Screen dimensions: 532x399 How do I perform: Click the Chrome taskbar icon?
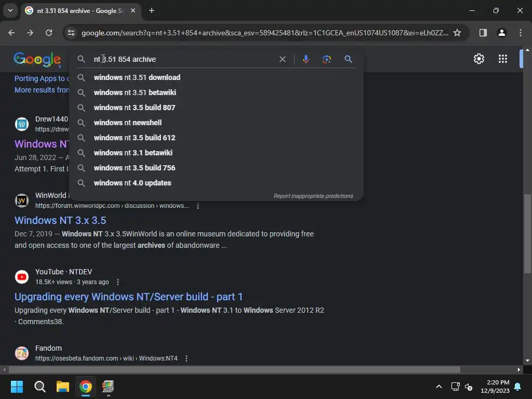coord(86,387)
